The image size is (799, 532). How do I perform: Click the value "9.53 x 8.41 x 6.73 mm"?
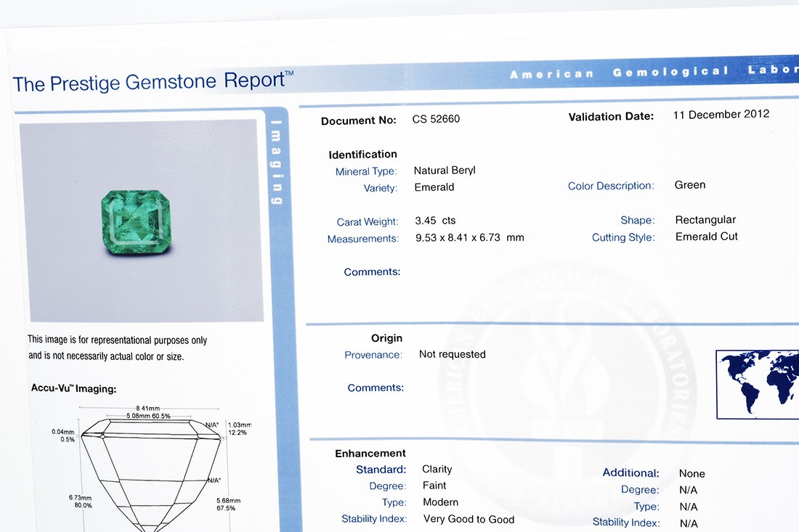pyautogui.click(x=469, y=238)
